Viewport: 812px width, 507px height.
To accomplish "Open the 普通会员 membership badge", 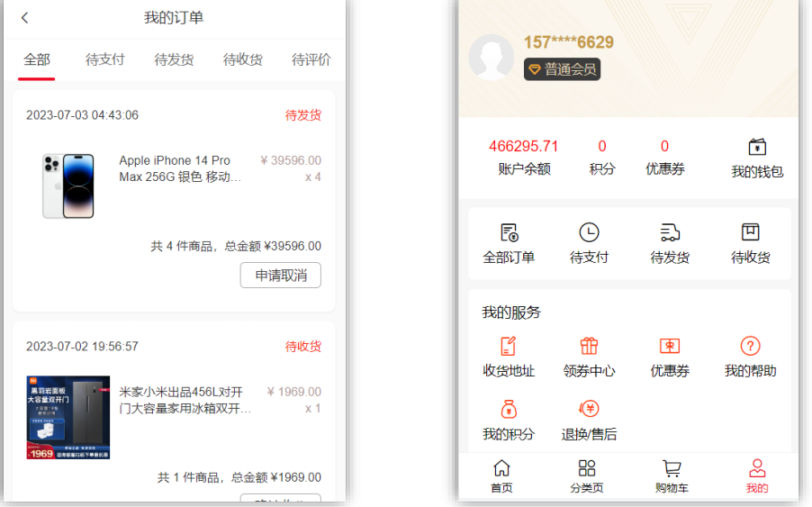I will (563, 69).
